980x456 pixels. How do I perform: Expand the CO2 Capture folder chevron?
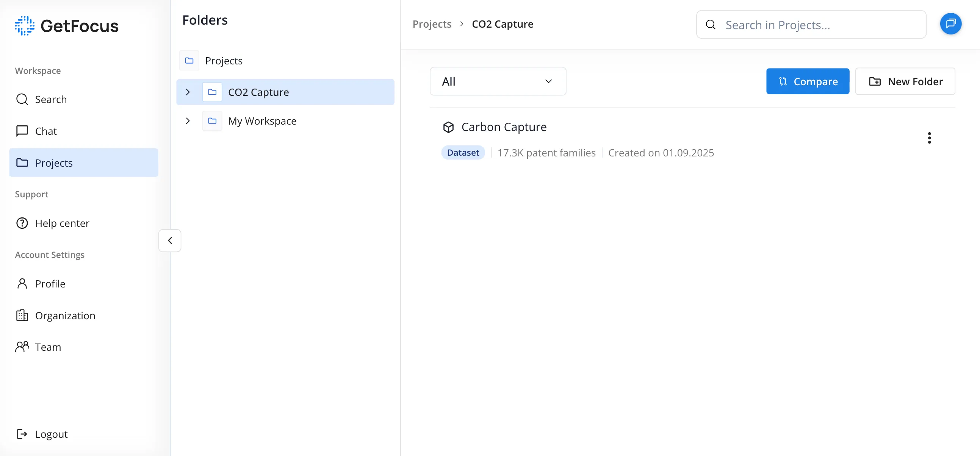coord(188,92)
